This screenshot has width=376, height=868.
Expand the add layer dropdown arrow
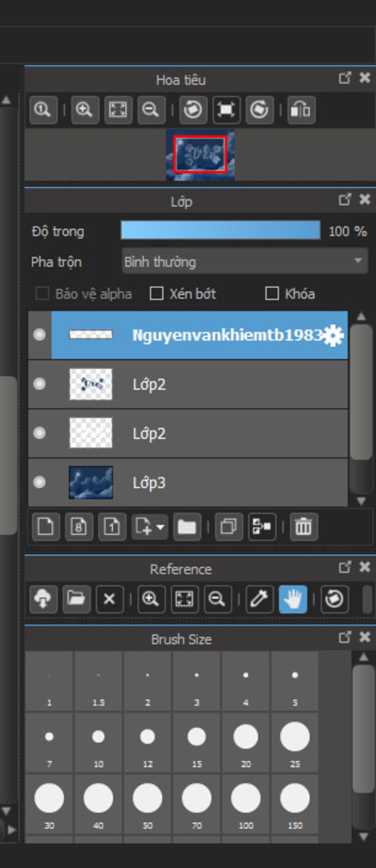(160, 527)
